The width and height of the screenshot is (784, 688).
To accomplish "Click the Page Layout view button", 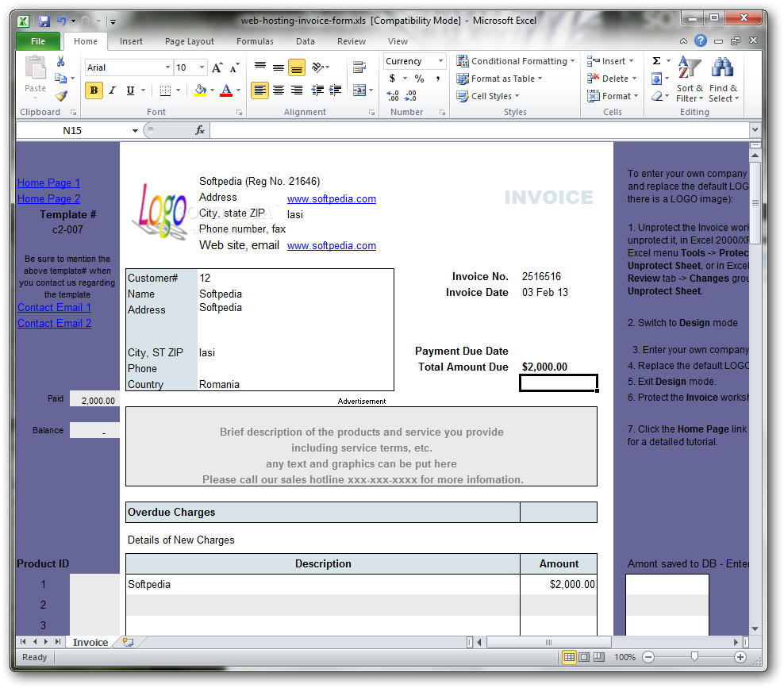I will [584, 657].
